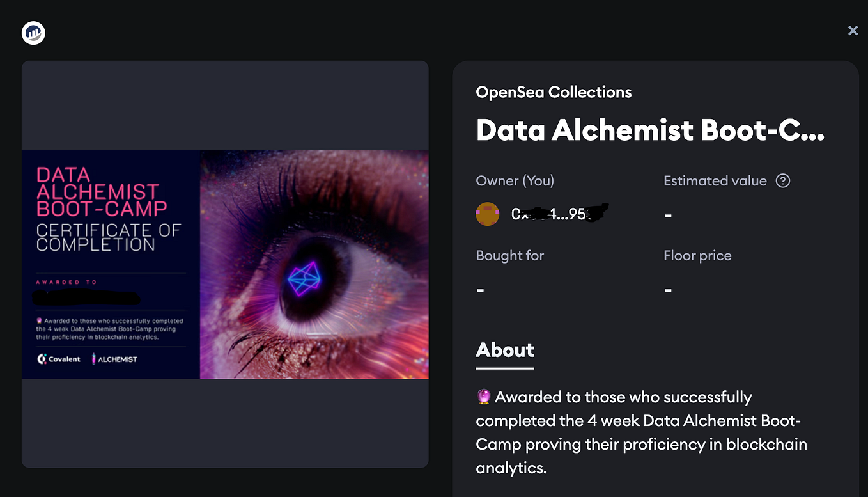Click the Data Alchemist Boot-C... title
This screenshot has height=497, width=868.
point(650,130)
